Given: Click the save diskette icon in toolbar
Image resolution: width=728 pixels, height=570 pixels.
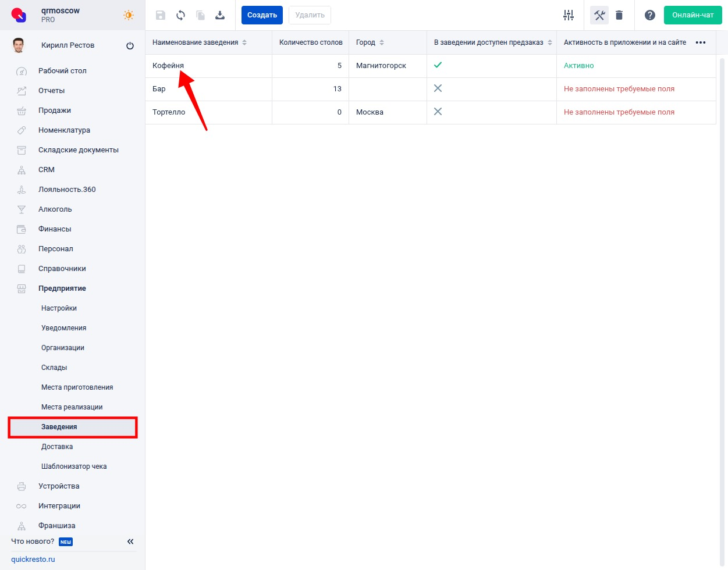Looking at the screenshot, I should 161,15.
